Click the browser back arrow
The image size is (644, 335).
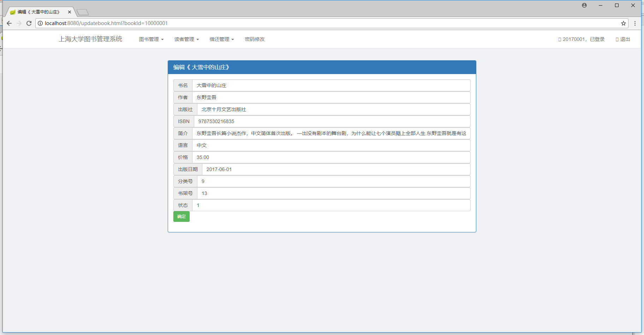pyautogui.click(x=9, y=23)
